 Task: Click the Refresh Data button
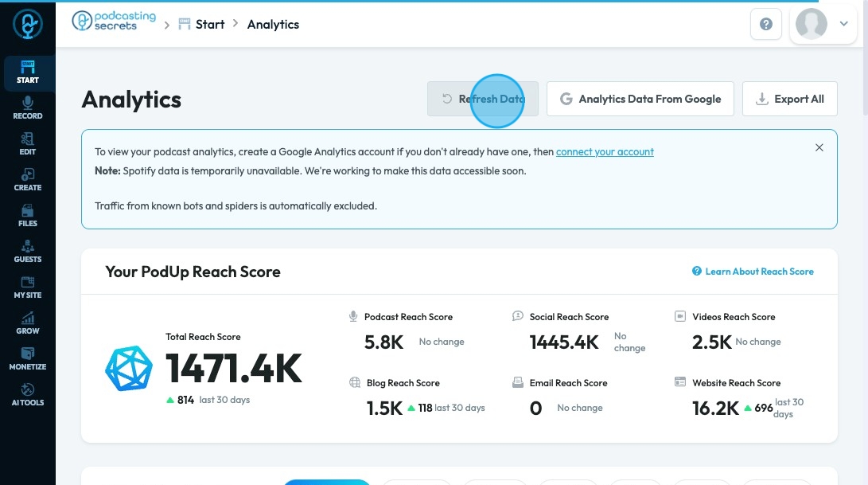(x=483, y=99)
